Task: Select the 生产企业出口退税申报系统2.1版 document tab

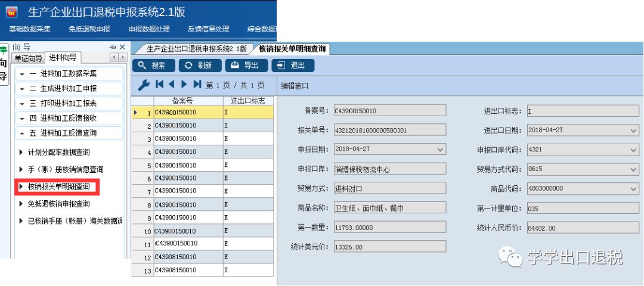Action: pos(197,49)
